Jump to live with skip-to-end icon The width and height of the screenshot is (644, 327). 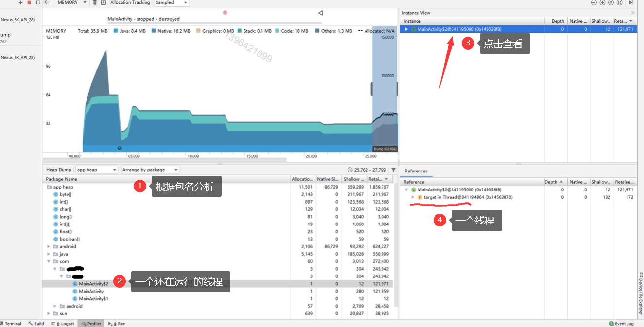631,2
